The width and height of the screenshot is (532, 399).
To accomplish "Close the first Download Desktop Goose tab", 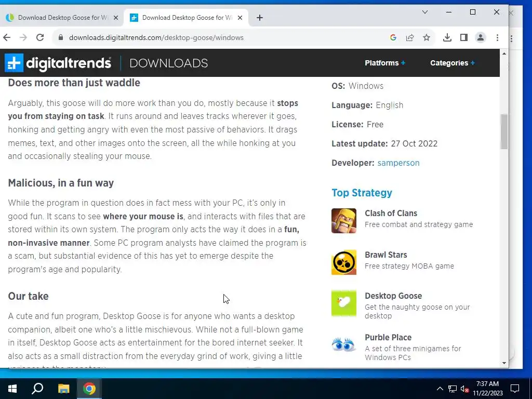I will [x=116, y=18].
